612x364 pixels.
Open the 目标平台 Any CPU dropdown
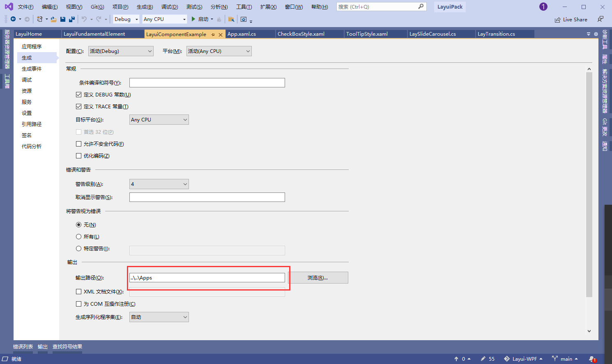click(159, 119)
